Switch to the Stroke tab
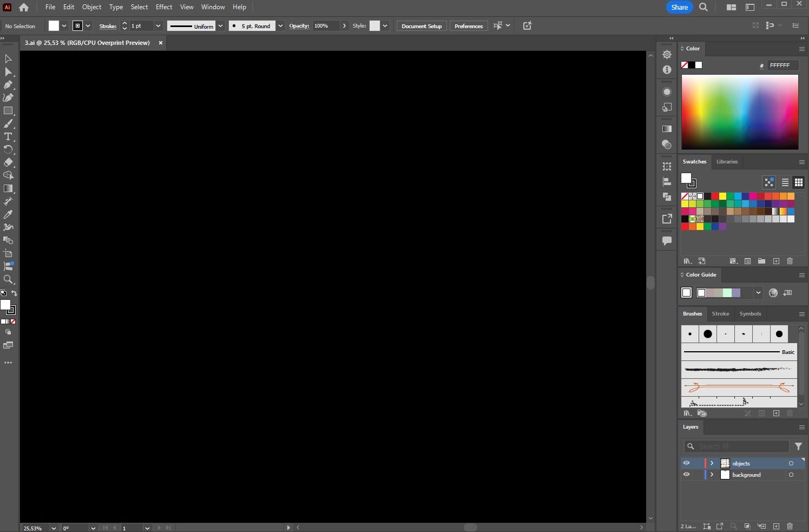The width and height of the screenshot is (809, 532). click(720, 314)
